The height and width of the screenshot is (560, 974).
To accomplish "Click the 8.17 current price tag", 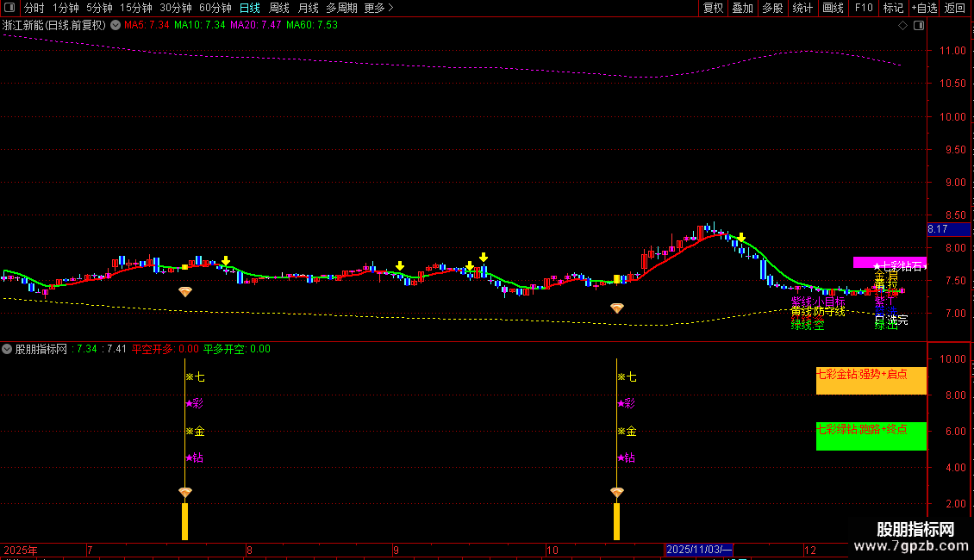I will pyautogui.click(x=948, y=229).
